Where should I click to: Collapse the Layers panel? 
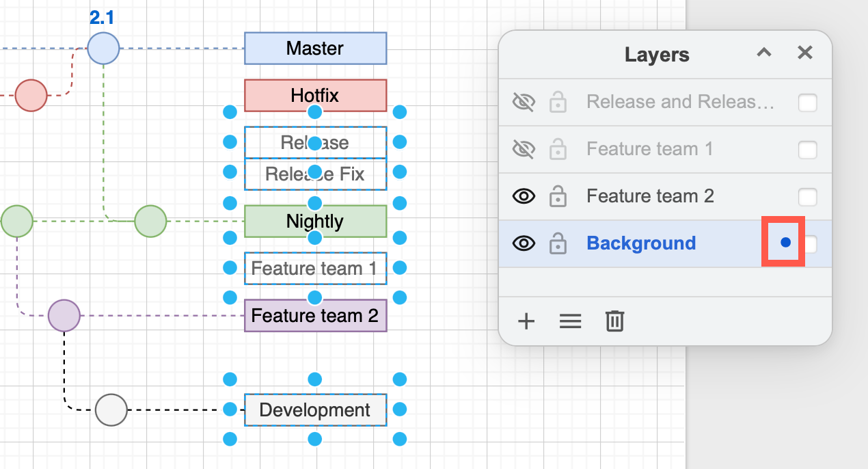pyautogui.click(x=764, y=53)
